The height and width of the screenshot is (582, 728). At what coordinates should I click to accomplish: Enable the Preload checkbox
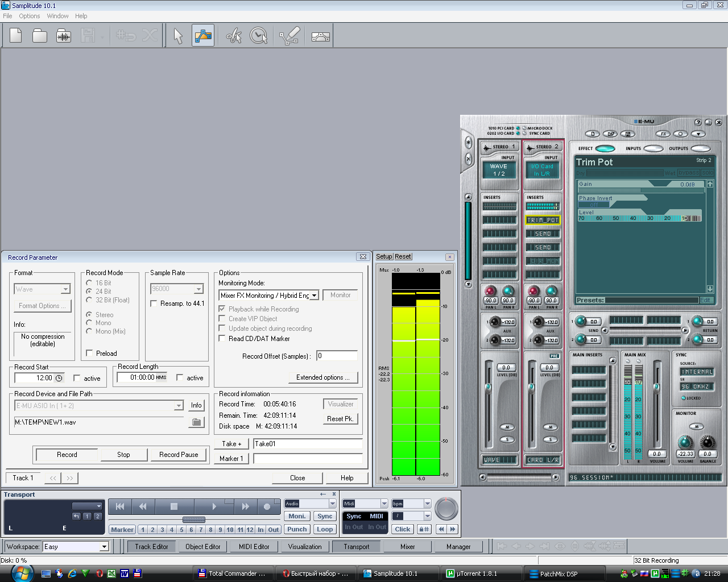89,354
